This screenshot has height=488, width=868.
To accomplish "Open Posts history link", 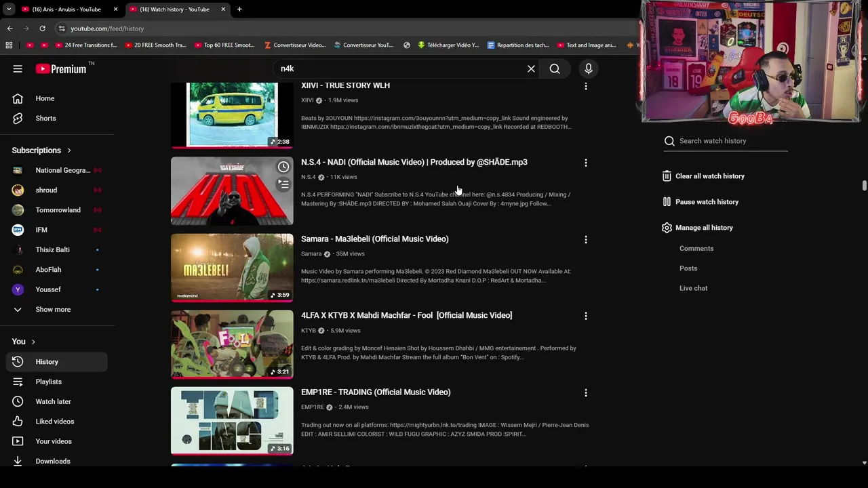I will click(x=688, y=268).
